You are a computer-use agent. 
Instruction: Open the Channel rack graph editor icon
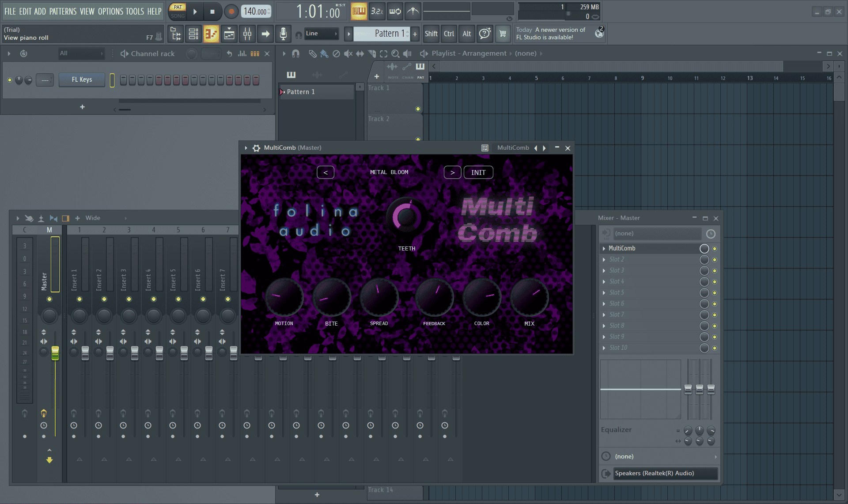pyautogui.click(x=242, y=53)
